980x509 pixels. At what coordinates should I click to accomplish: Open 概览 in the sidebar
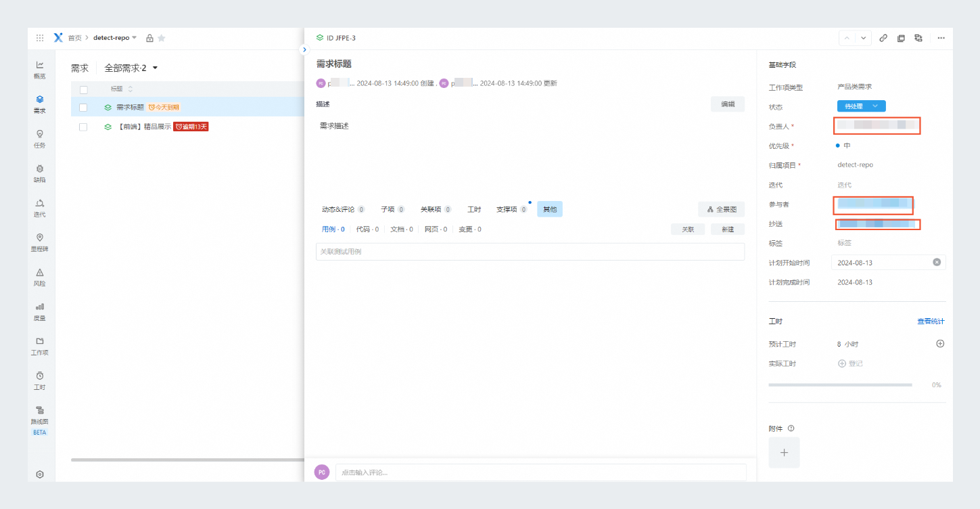[x=40, y=70]
